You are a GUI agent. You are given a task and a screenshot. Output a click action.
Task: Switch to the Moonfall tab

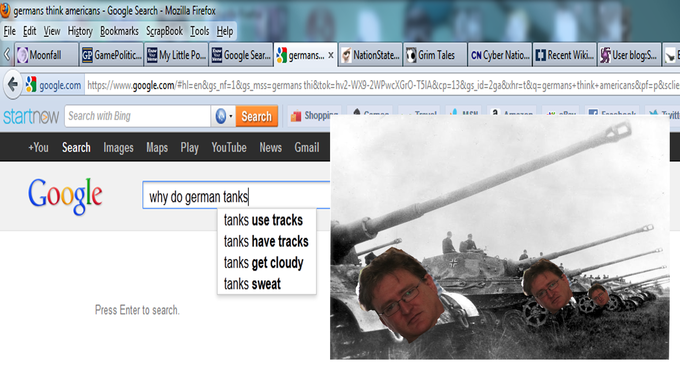point(46,55)
